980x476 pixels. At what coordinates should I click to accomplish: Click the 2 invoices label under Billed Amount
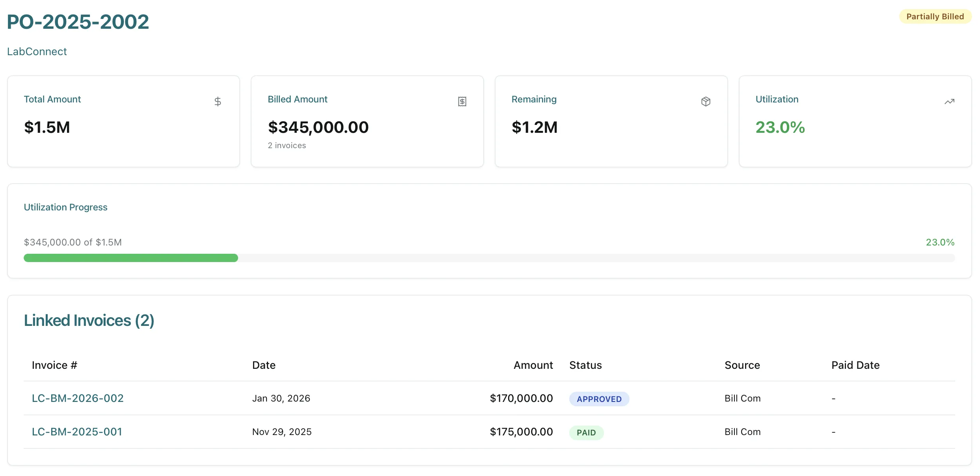point(287,145)
